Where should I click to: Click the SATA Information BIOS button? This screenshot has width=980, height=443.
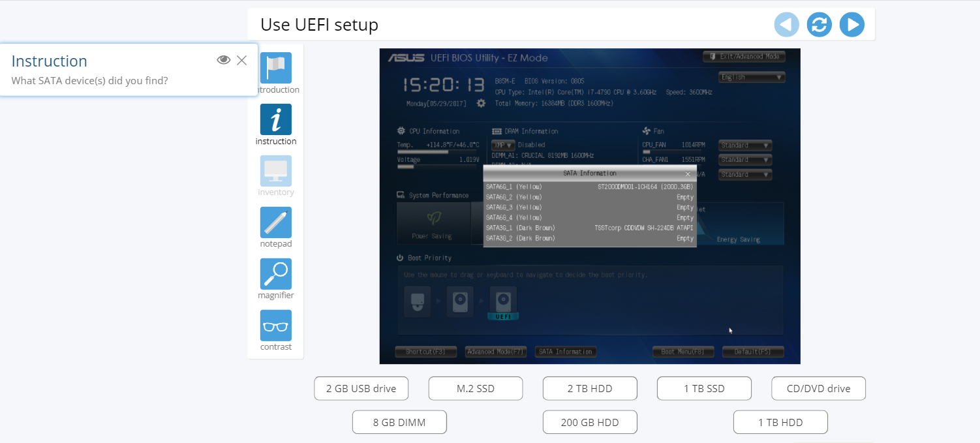click(x=566, y=352)
